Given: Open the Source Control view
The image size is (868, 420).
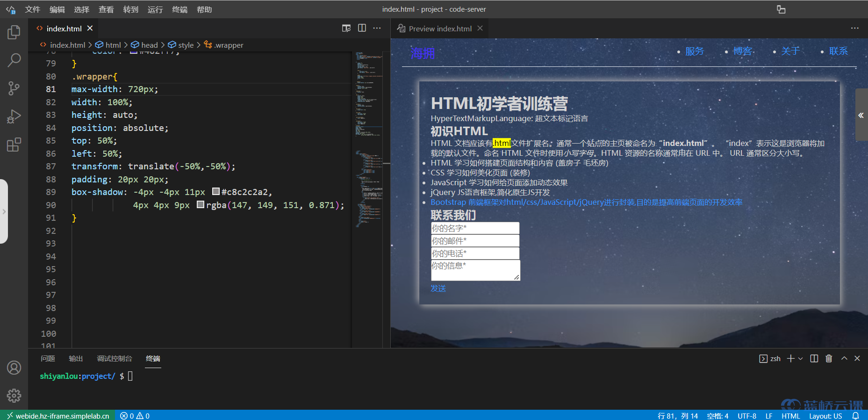Looking at the screenshot, I should click(14, 88).
